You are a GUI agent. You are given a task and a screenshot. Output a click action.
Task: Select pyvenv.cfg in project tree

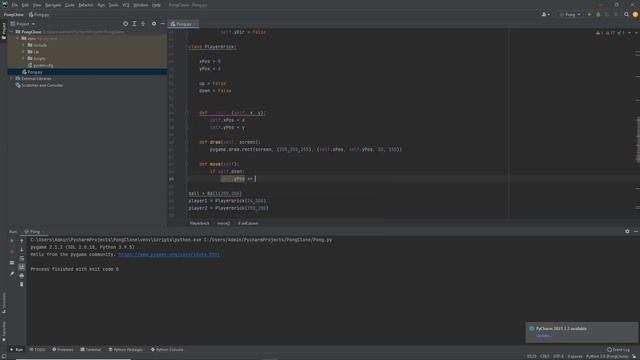[40, 65]
